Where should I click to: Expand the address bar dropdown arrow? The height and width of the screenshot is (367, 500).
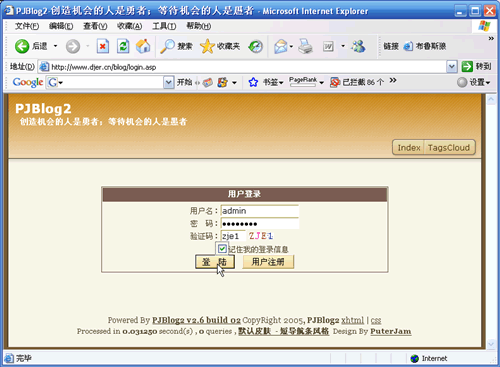pyautogui.click(x=451, y=67)
